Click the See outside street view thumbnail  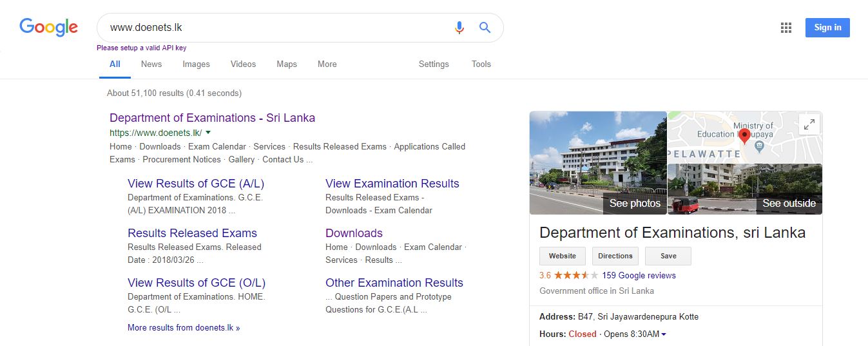click(x=745, y=189)
